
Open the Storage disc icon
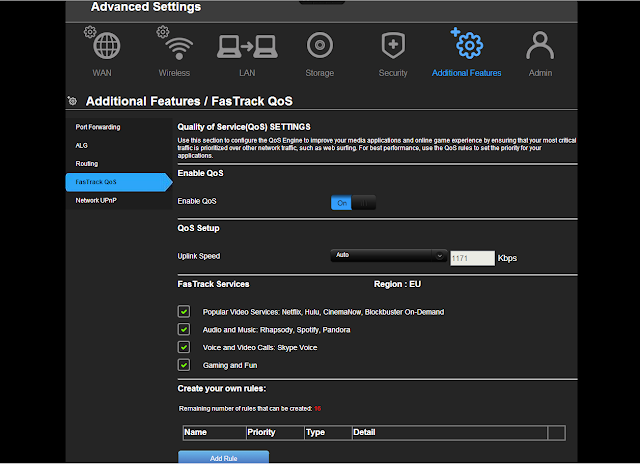click(319, 47)
